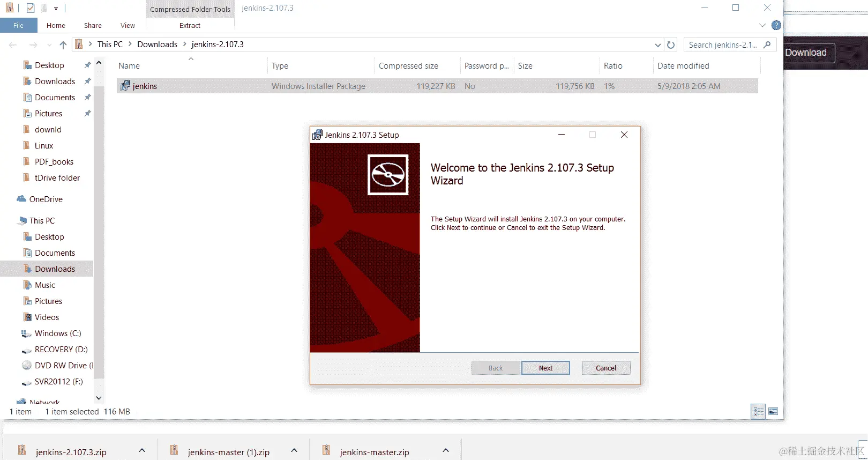Open the File menu tab

click(18, 25)
